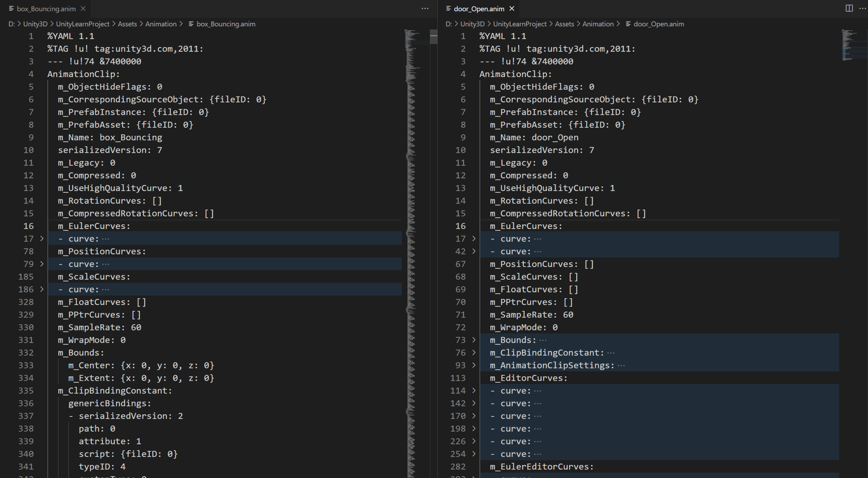The height and width of the screenshot is (478, 868).
Task: Close the box_Bouncing.anim tab
Action: click(83, 9)
